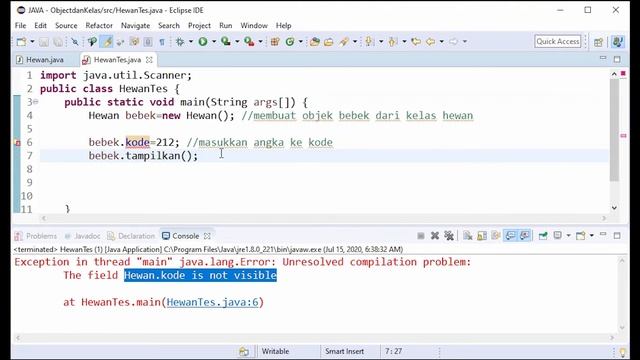The height and width of the screenshot is (360, 640).
Task: Select the Declaration view tab
Action: tap(131, 236)
